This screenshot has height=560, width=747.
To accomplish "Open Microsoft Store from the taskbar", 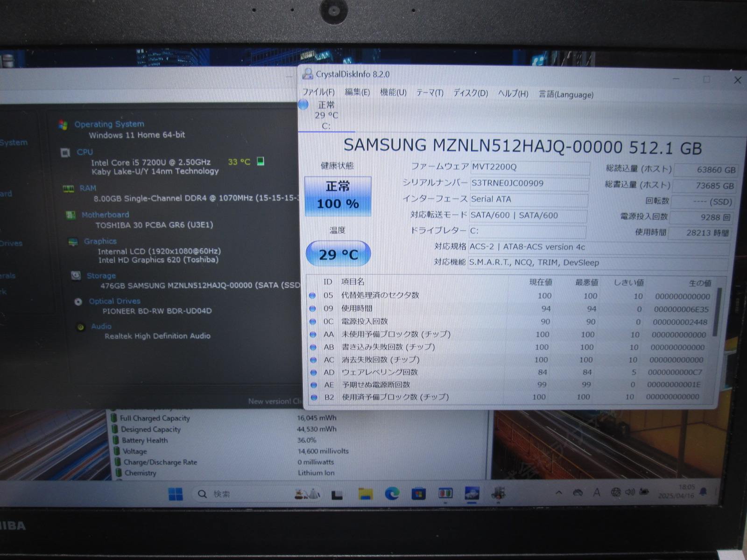I will 419,493.
